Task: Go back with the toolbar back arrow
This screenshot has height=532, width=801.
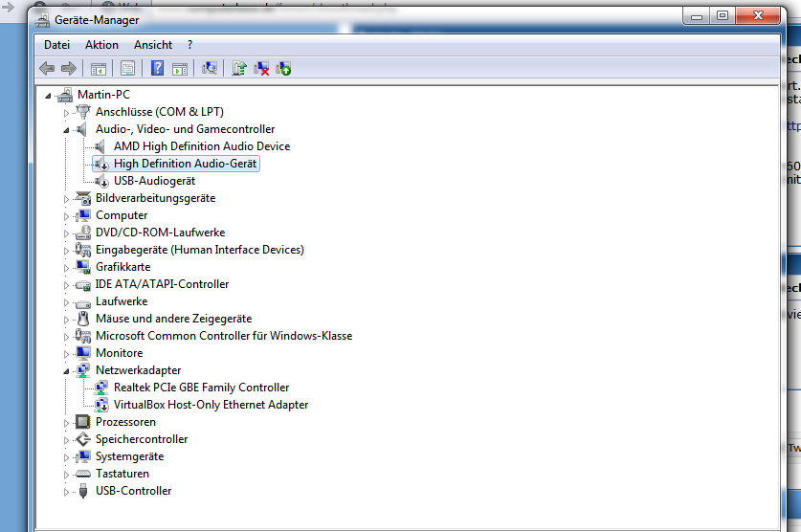Action: coord(47,69)
